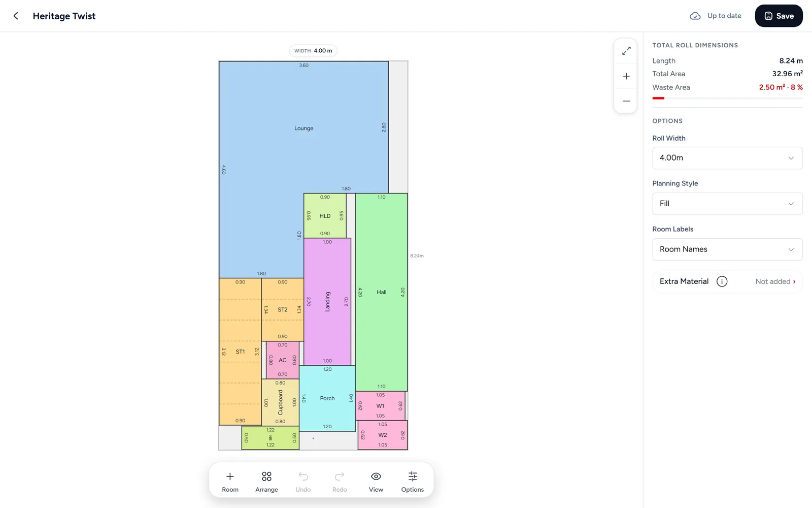Add a new Room from the toolbar

coord(230,481)
